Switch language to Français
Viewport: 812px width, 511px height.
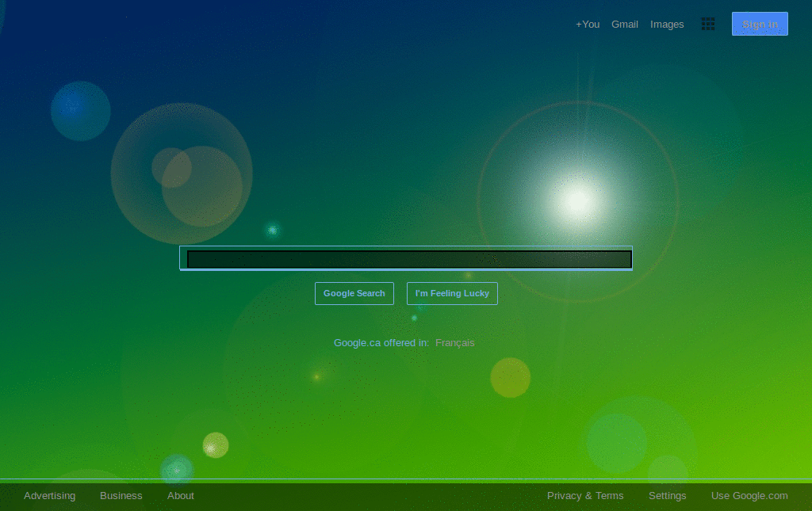[x=454, y=343]
